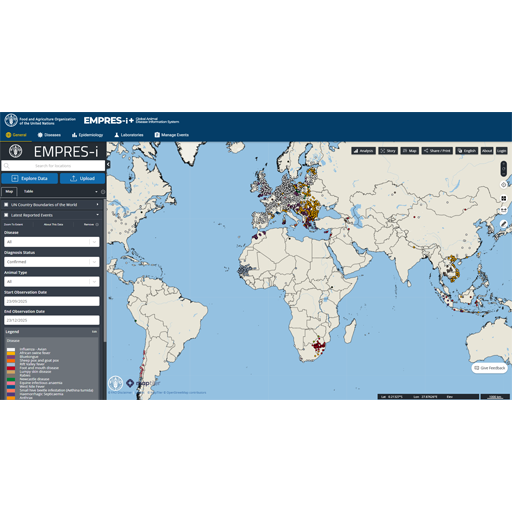This screenshot has height=512, width=512.
Task: Open the Manage Events tab
Action: click(172, 135)
